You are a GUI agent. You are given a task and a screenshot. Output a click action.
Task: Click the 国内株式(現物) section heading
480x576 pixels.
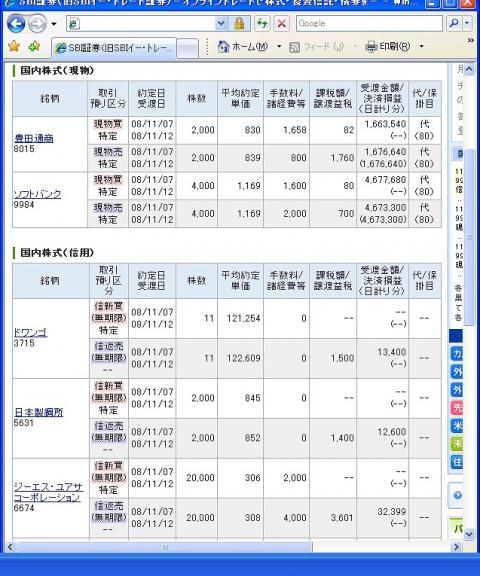coord(57,71)
